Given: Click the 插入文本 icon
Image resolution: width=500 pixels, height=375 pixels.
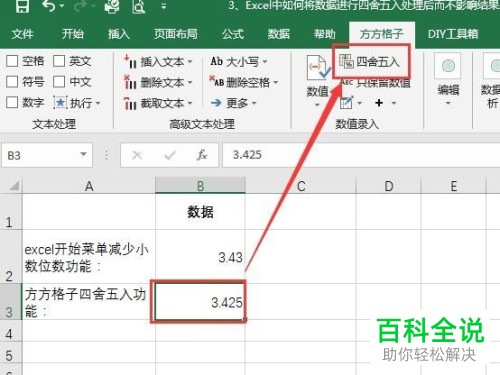Looking at the screenshot, I should (x=130, y=62).
